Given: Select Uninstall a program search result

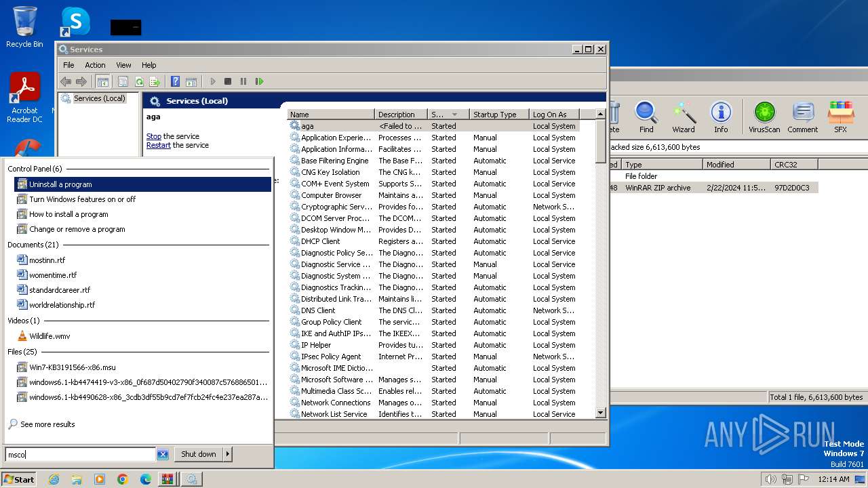Looking at the screenshot, I should (142, 184).
